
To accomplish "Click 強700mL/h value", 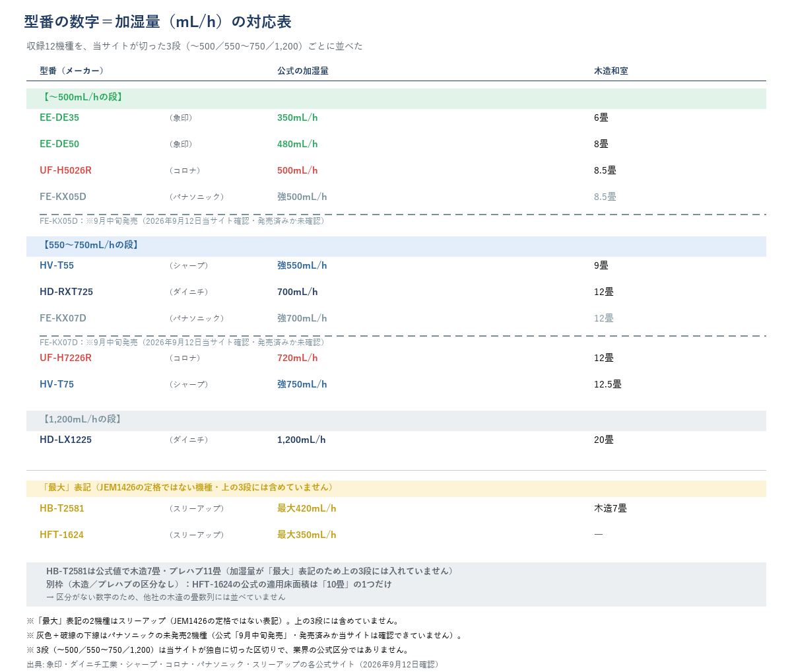I will pos(302,318).
